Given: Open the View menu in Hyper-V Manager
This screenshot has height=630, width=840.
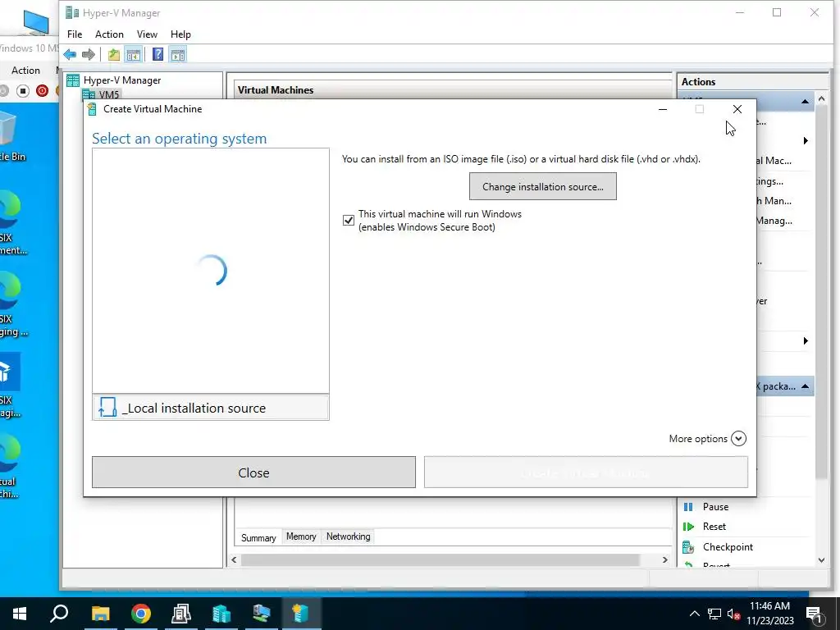Looking at the screenshot, I should (x=147, y=34).
